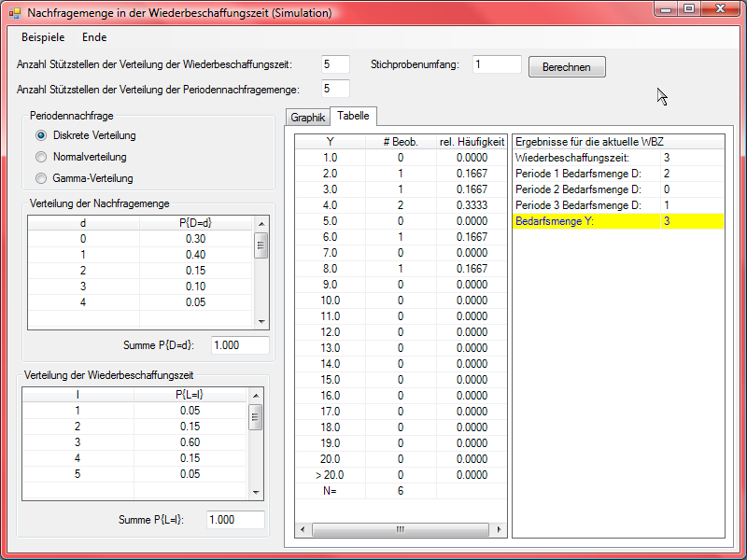The width and height of the screenshot is (747, 560).
Task: Click the Stichprobenumfang input field
Action: (497, 64)
